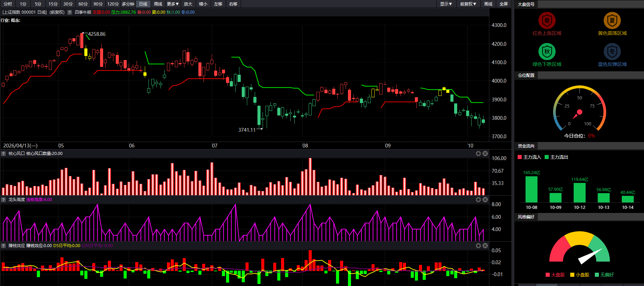Screen dimensions: 644x286
Task: Click the 10-08 capital outflow bar
Action: pos(531,189)
